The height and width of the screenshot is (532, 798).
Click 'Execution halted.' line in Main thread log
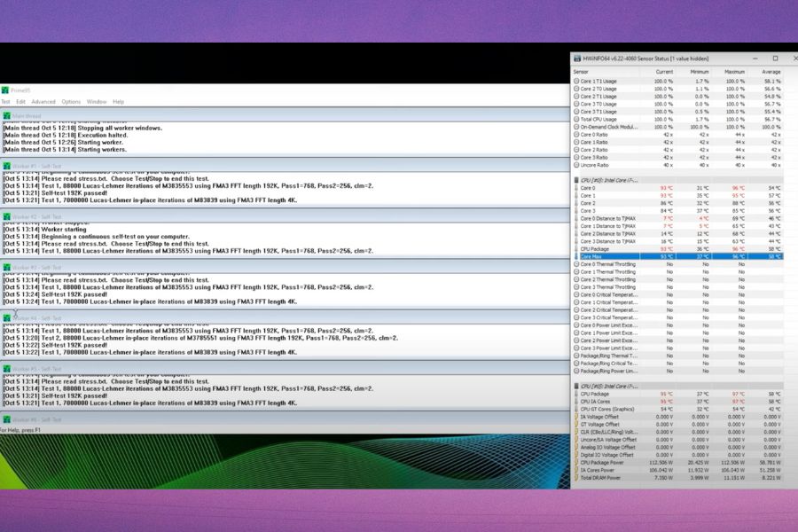66,136
